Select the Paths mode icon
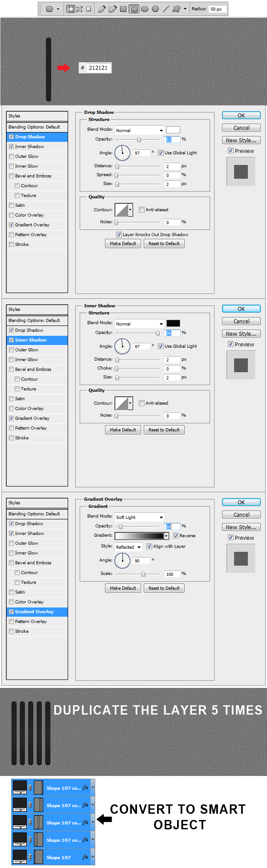 click(80, 9)
